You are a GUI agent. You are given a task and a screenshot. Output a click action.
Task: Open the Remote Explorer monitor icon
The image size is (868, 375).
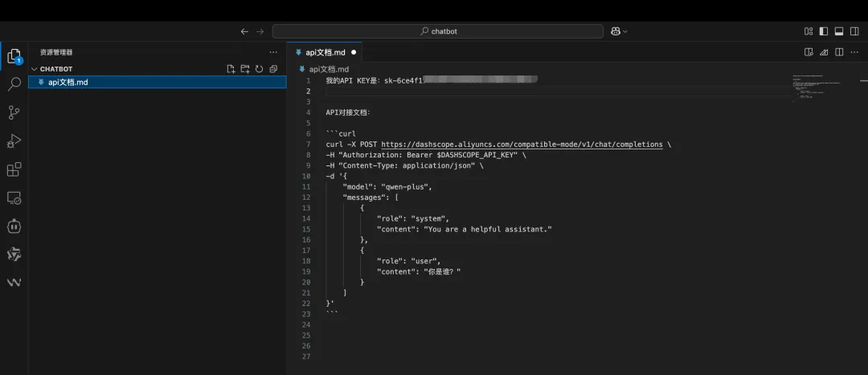pos(14,198)
